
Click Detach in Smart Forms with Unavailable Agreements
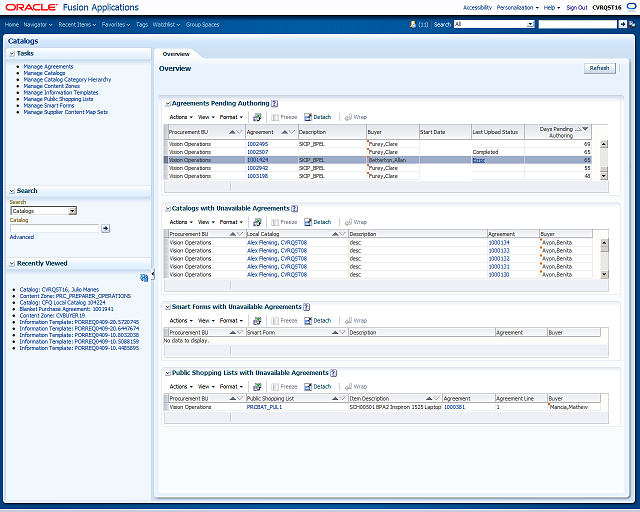tap(318, 321)
